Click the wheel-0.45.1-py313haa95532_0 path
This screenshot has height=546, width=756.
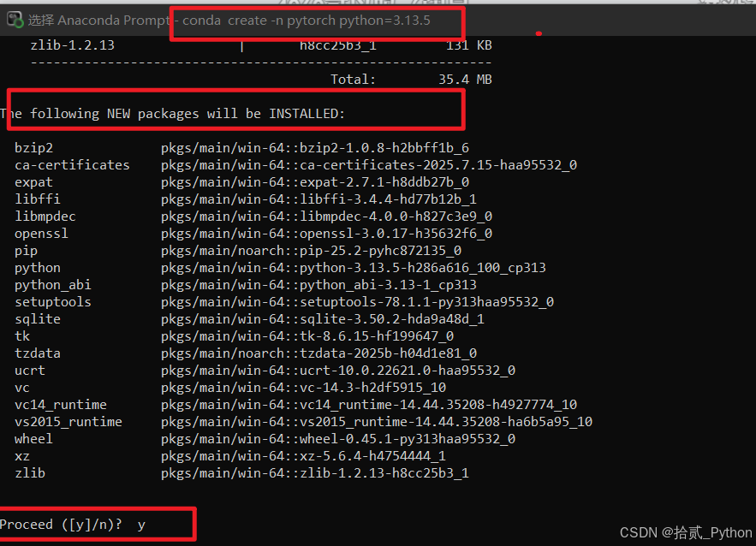click(338, 438)
